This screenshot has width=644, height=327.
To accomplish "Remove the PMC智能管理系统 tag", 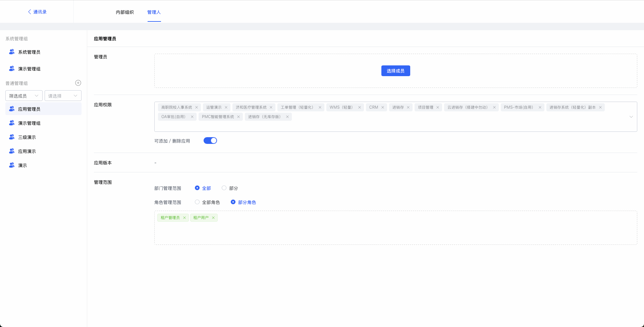I will (238, 117).
